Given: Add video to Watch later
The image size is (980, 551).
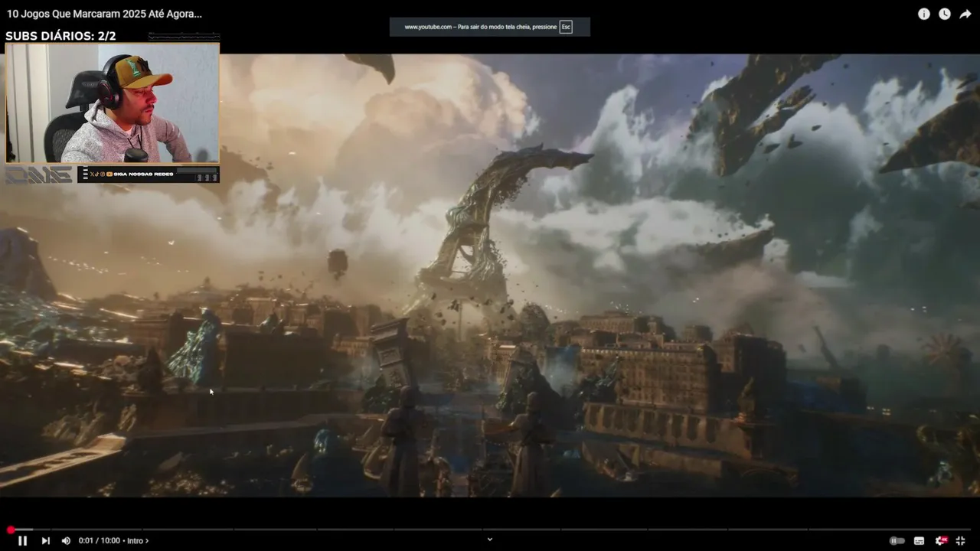Looking at the screenshot, I should [x=945, y=14].
